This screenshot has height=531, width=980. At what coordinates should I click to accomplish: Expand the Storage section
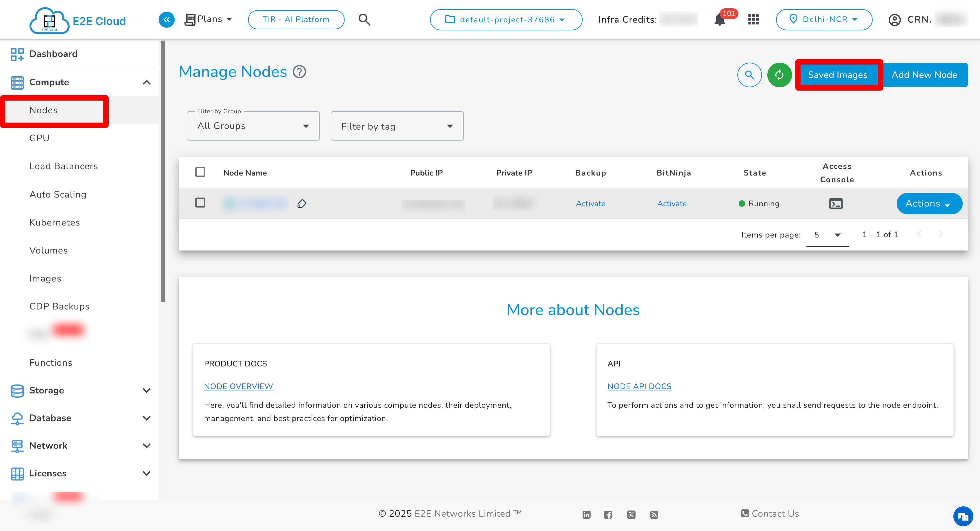pos(146,390)
